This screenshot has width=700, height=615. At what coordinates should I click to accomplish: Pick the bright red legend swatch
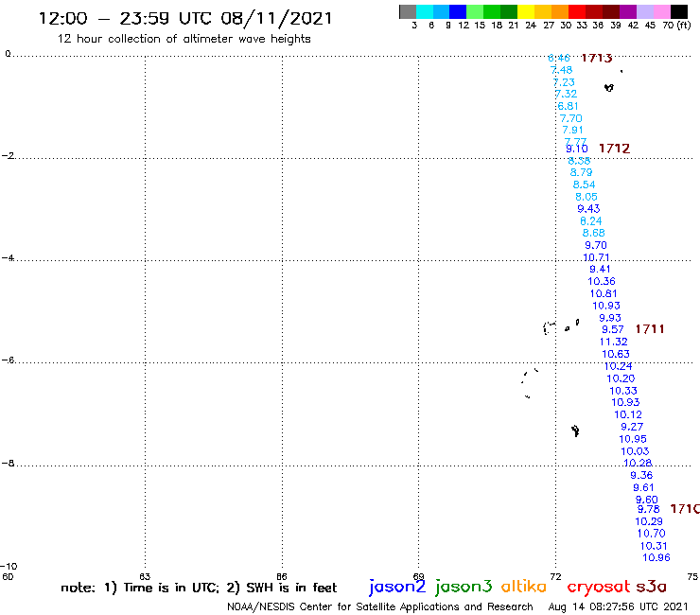(577, 11)
